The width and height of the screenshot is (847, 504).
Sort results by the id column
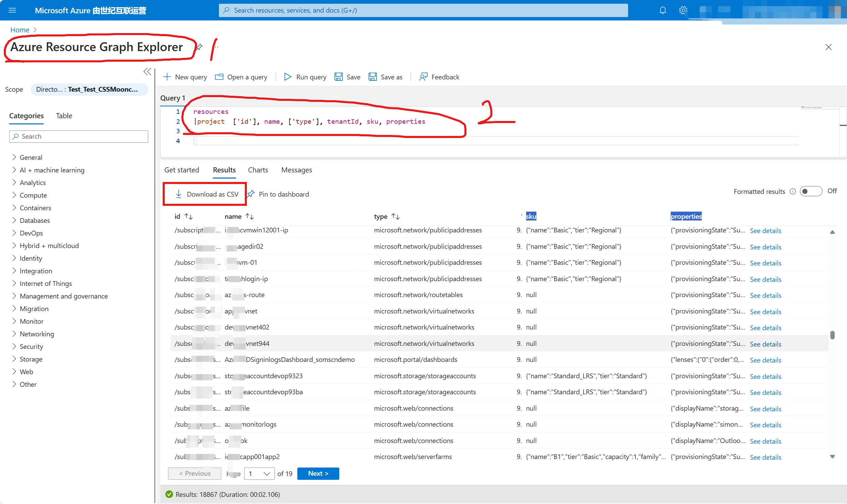click(189, 216)
